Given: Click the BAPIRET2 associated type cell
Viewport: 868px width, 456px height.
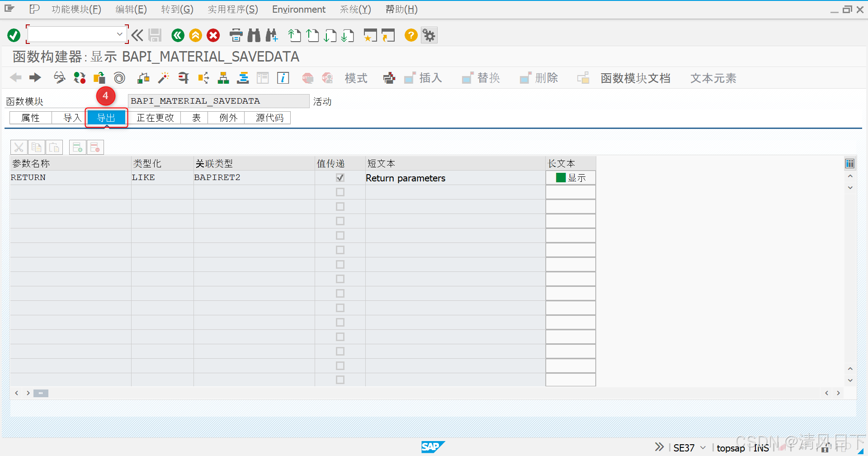Looking at the screenshot, I should point(254,178).
